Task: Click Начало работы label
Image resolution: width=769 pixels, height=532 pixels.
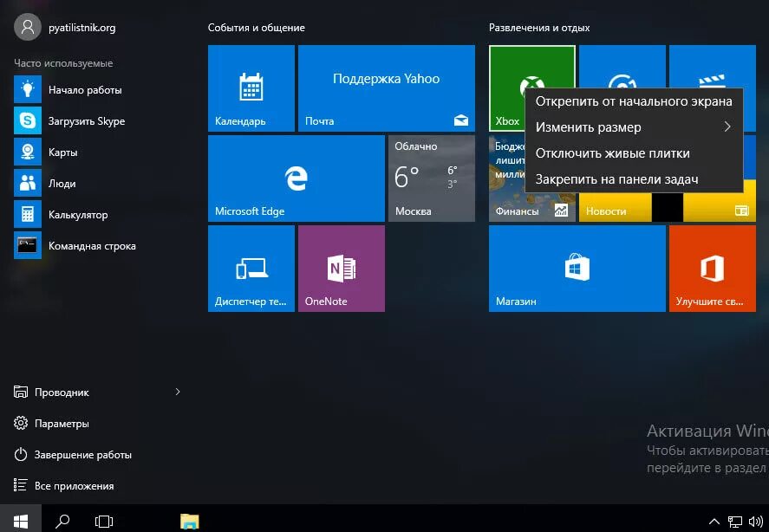Action: click(x=85, y=90)
